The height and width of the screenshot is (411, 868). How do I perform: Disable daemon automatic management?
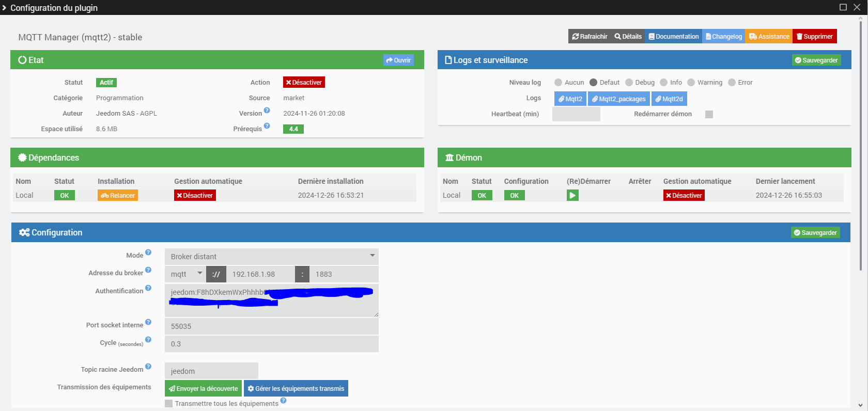coord(684,196)
